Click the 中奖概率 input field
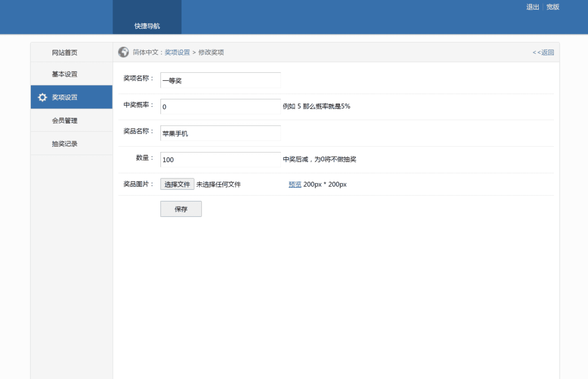Viewport: 588px width, 379px height. 220,107
